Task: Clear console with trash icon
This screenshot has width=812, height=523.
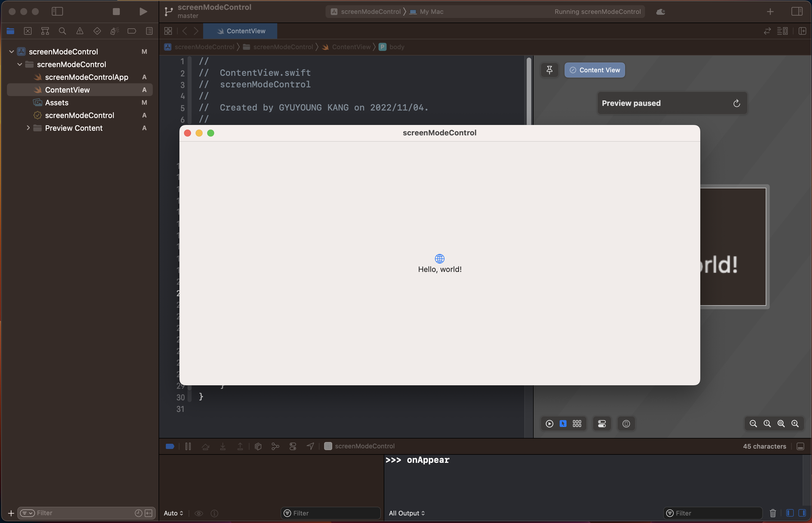Action: coord(773,513)
